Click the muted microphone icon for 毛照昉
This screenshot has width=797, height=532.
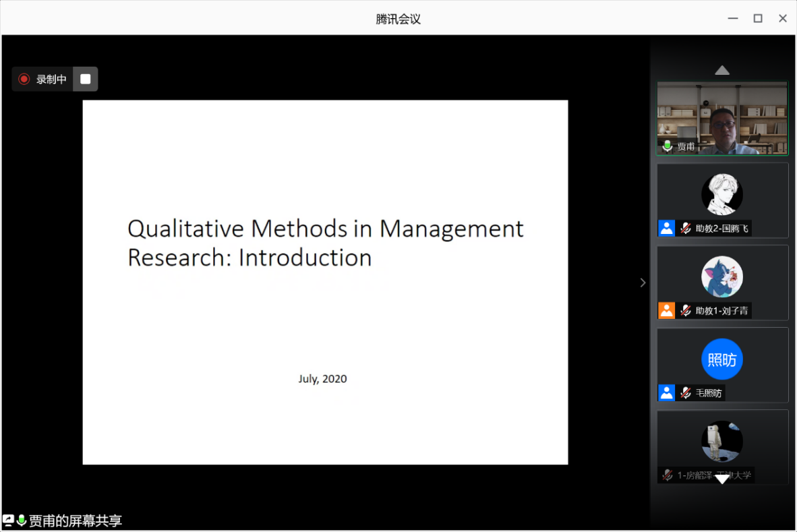(x=686, y=392)
